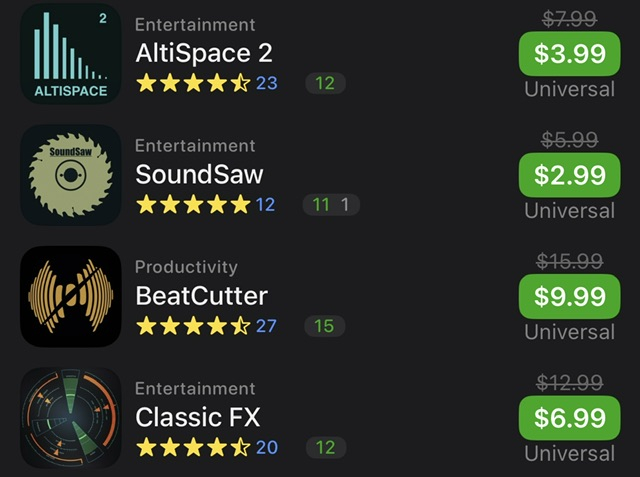The width and height of the screenshot is (640, 477).
Task: Open the BeatCutter waveform app icon
Action: tap(71, 296)
